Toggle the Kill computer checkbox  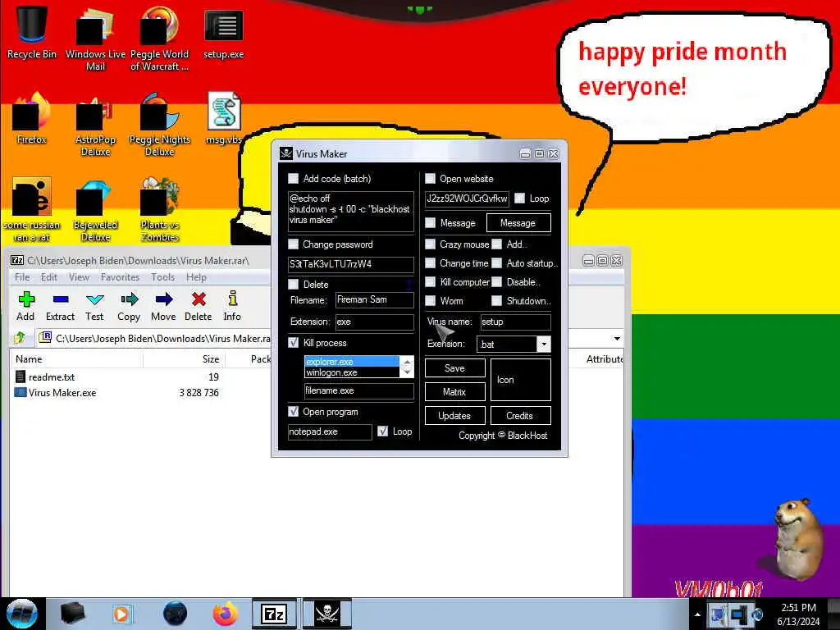click(x=430, y=282)
